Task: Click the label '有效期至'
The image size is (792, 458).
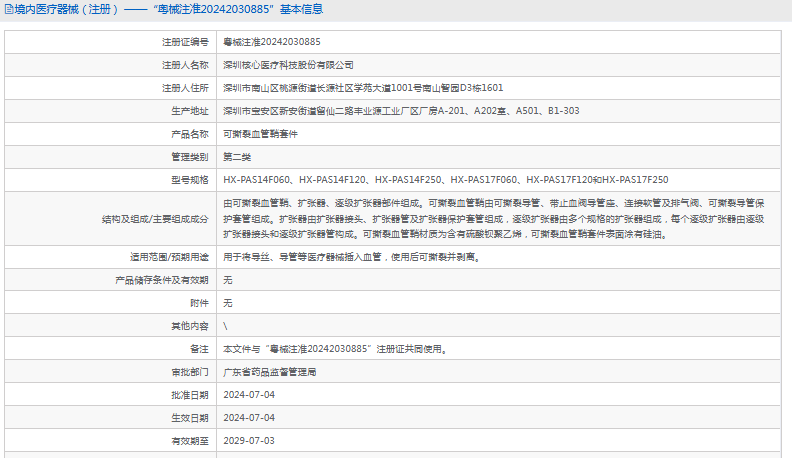Action: click(189, 441)
